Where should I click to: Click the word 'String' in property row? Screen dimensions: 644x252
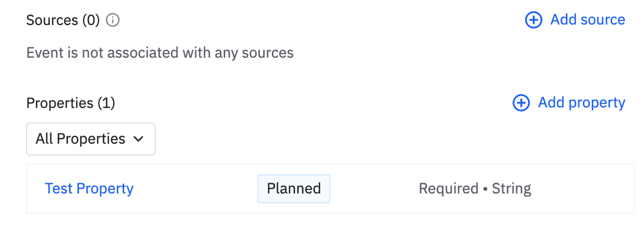click(x=511, y=189)
